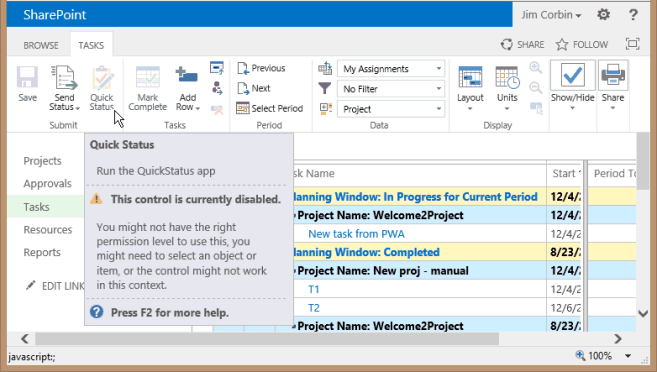Viewport: 657px width, 372px height.
Task: Open the Jim Corbin user menu
Action: pyautogui.click(x=551, y=15)
